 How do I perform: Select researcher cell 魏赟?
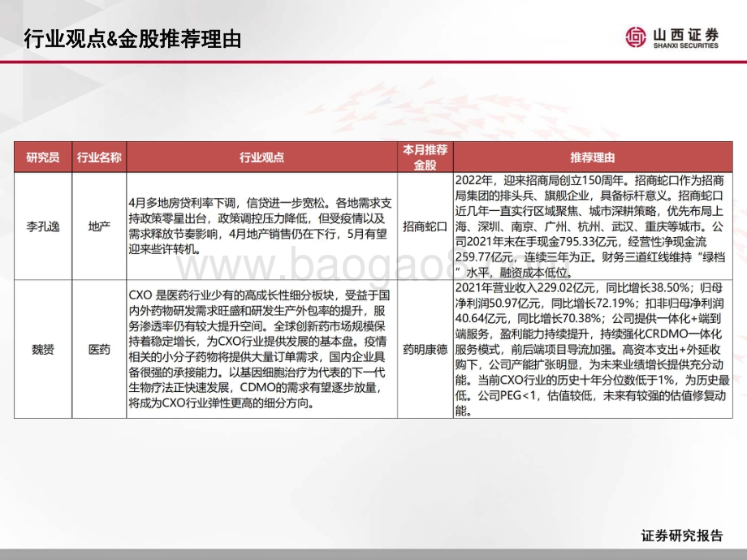(x=43, y=350)
